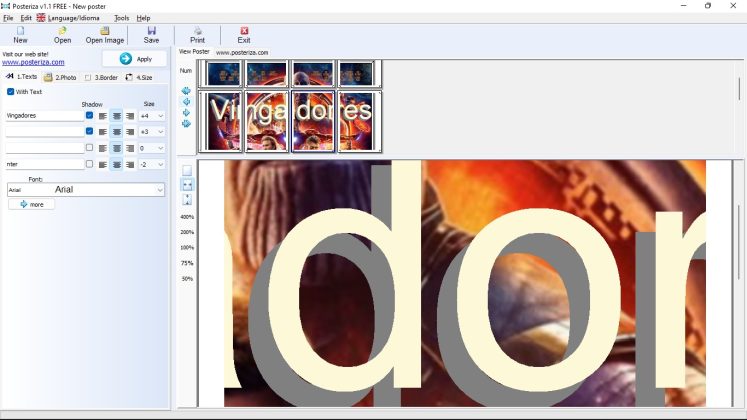Open the Language/Idioma menu
The image size is (747, 420).
[68, 18]
